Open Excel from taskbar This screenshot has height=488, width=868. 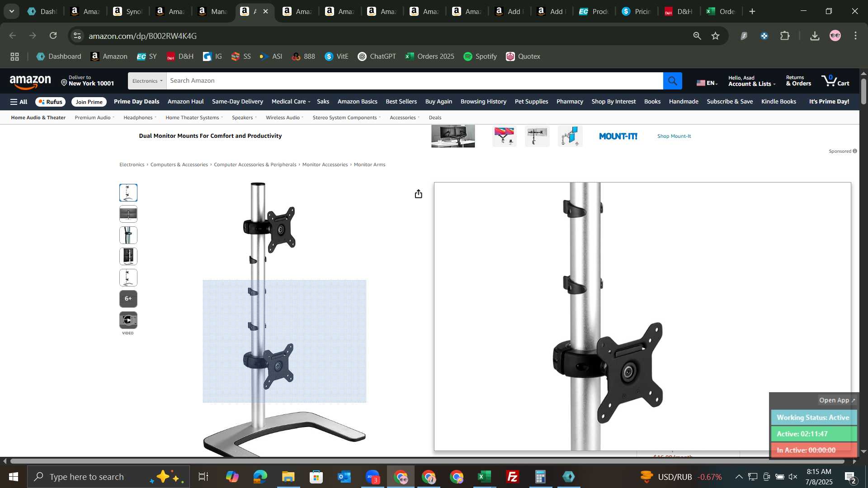pos(485,477)
